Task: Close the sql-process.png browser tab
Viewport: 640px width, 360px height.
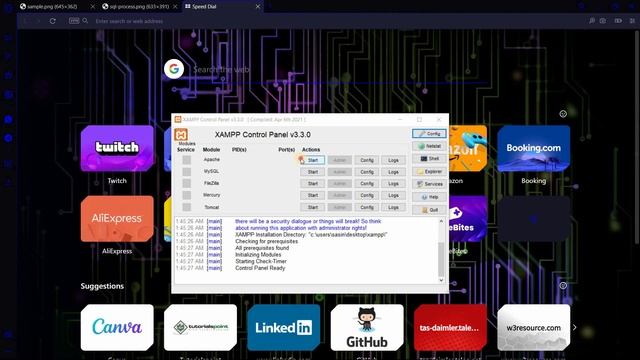Action: click(x=175, y=7)
